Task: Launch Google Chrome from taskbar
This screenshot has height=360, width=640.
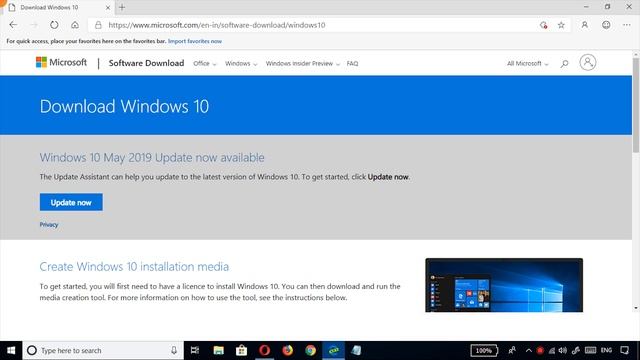Action: [311, 350]
